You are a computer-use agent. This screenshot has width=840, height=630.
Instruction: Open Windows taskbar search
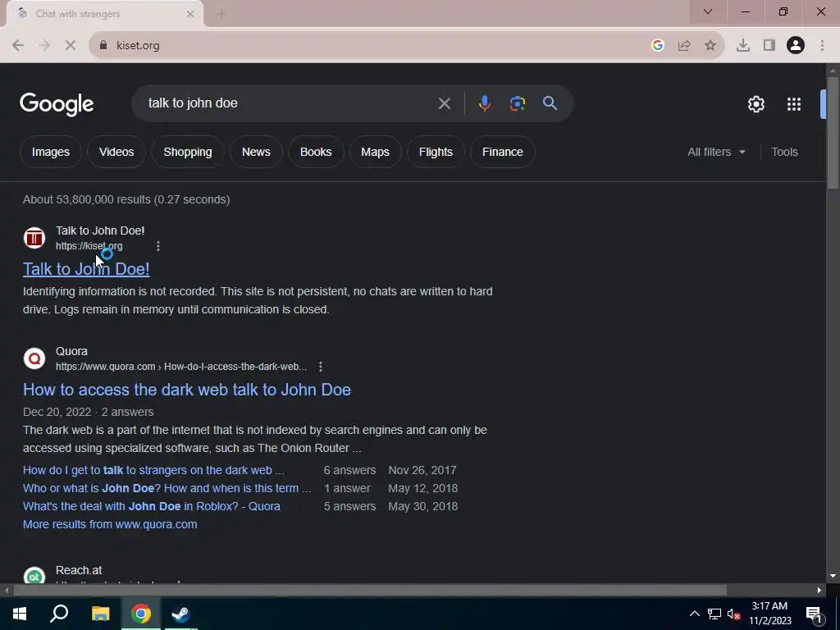59,614
